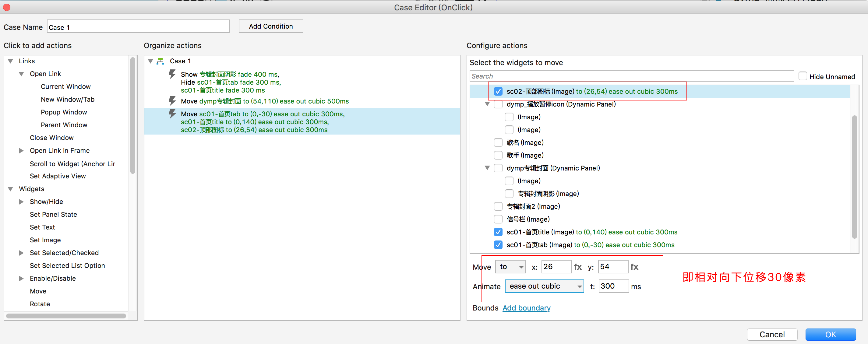The width and height of the screenshot is (868, 344).
Task: Confirm with OK button
Action: coord(831,335)
